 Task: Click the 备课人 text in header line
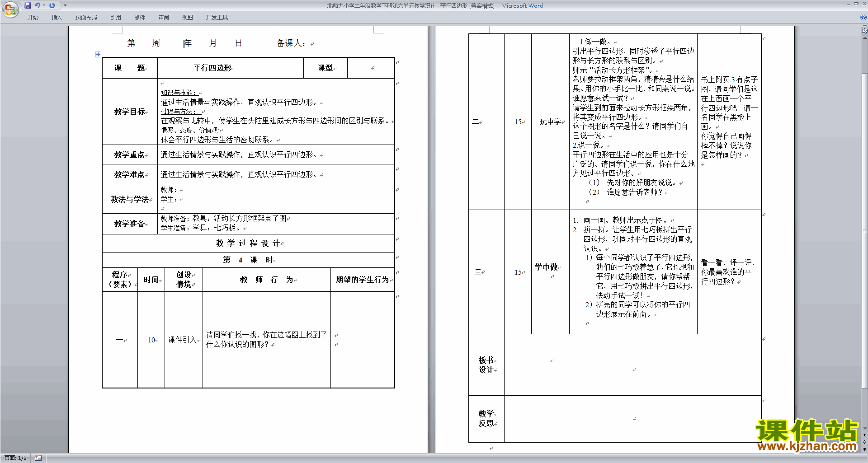(291, 43)
